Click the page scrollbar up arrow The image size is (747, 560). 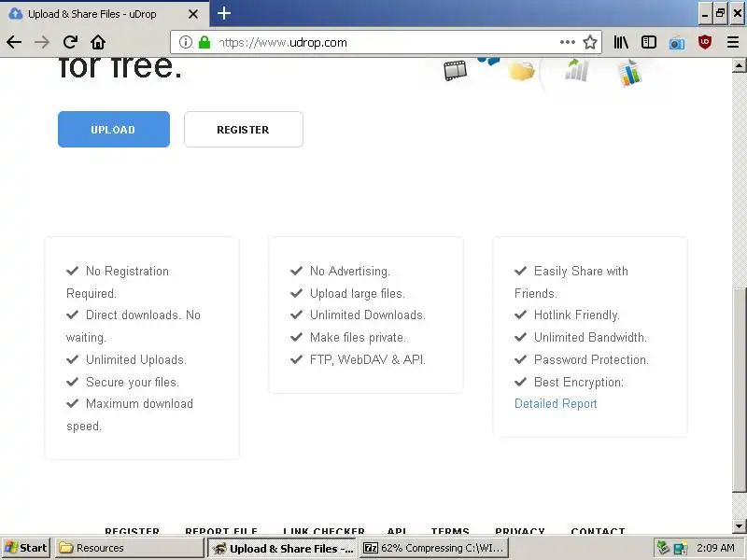pos(739,65)
